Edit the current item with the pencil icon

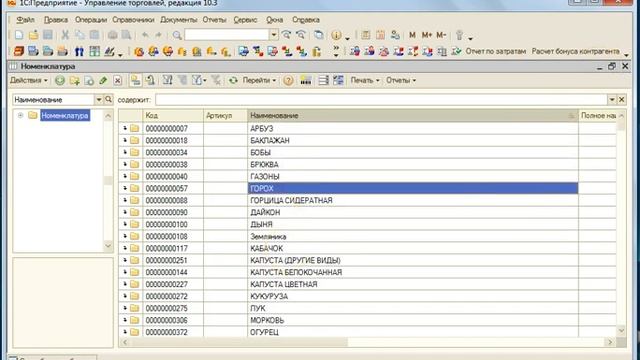(103, 80)
